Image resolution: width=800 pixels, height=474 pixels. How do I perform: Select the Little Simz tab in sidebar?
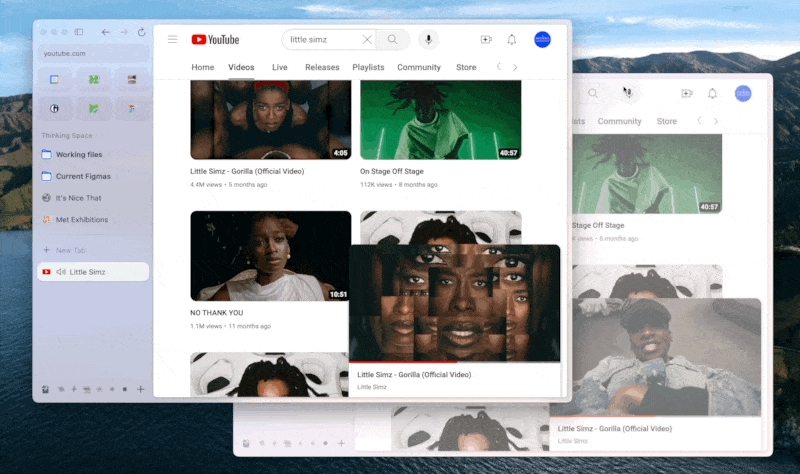(93, 272)
